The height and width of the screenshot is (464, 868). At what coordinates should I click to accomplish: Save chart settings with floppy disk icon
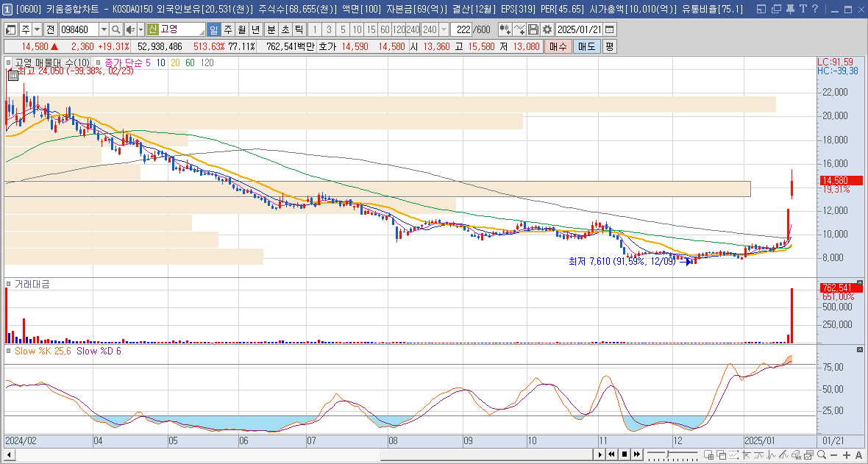click(533, 29)
